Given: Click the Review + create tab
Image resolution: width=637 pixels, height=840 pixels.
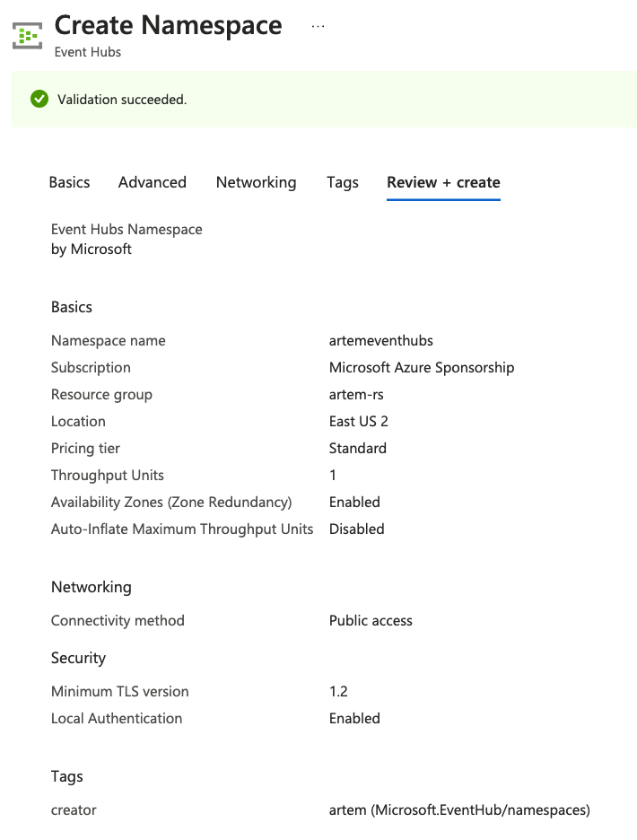Looking at the screenshot, I should (443, 182).
